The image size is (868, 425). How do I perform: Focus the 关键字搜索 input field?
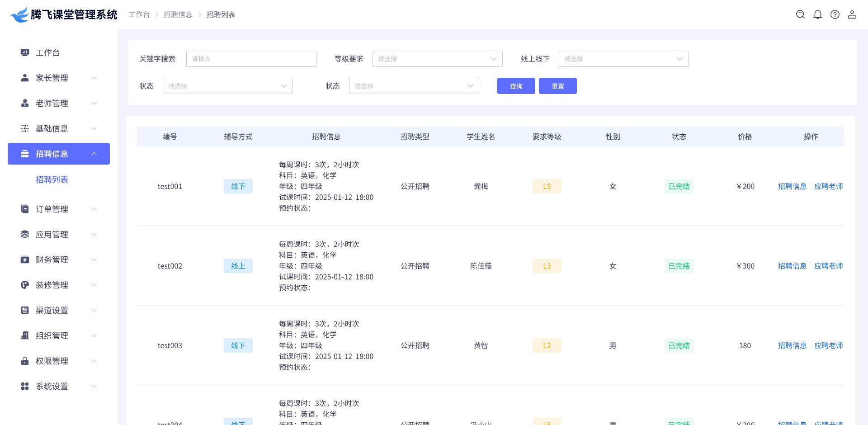[251, 59]
